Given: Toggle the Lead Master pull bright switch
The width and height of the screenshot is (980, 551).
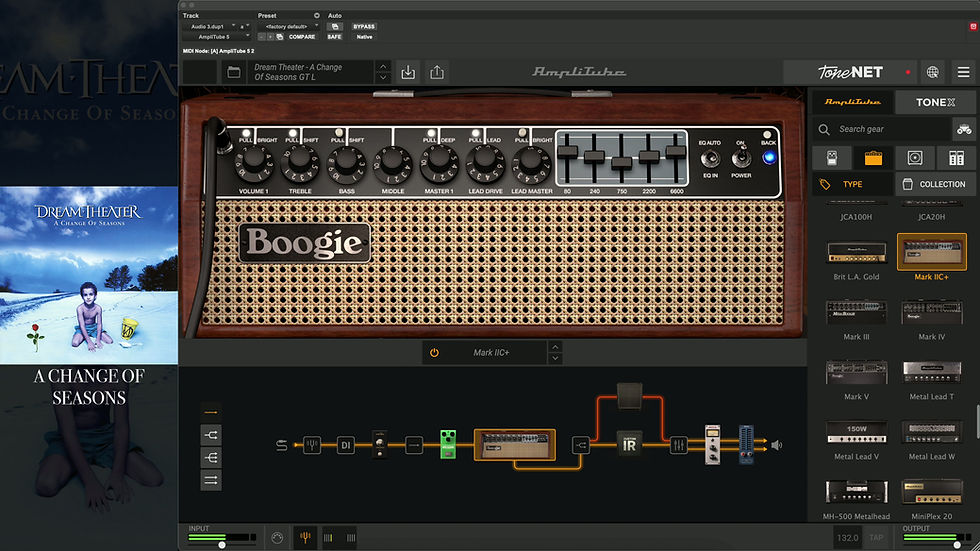Looking at the screenshot, I should 522,134.
